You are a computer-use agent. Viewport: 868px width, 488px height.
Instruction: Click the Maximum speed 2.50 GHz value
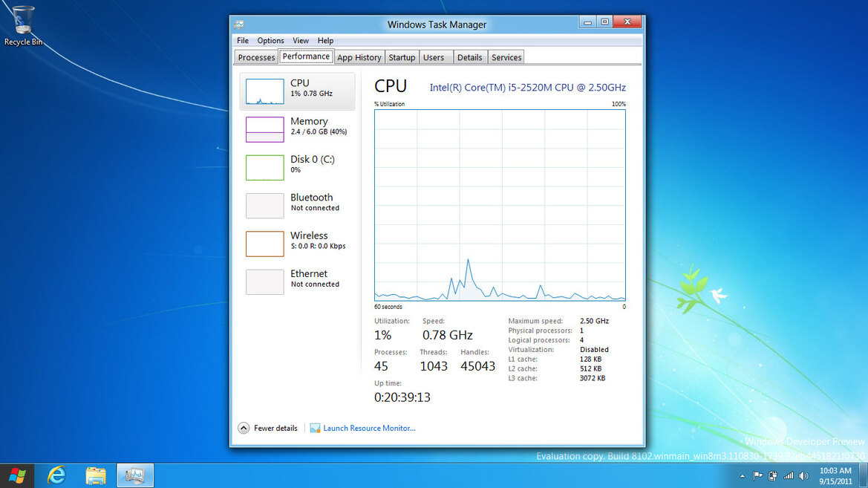click(x=594, y=321)
